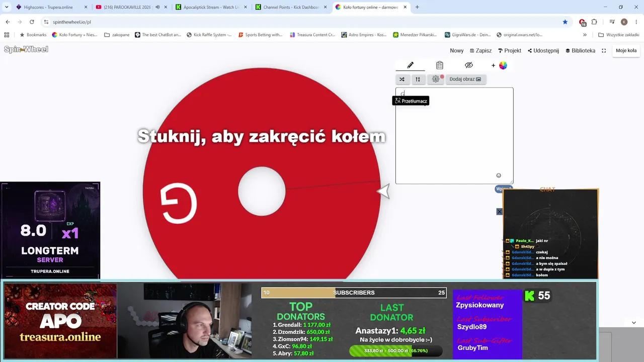Viewport: 644px width, 362px height.
Task: Open the apps grid in bookmarks bar
Action: 7,35
